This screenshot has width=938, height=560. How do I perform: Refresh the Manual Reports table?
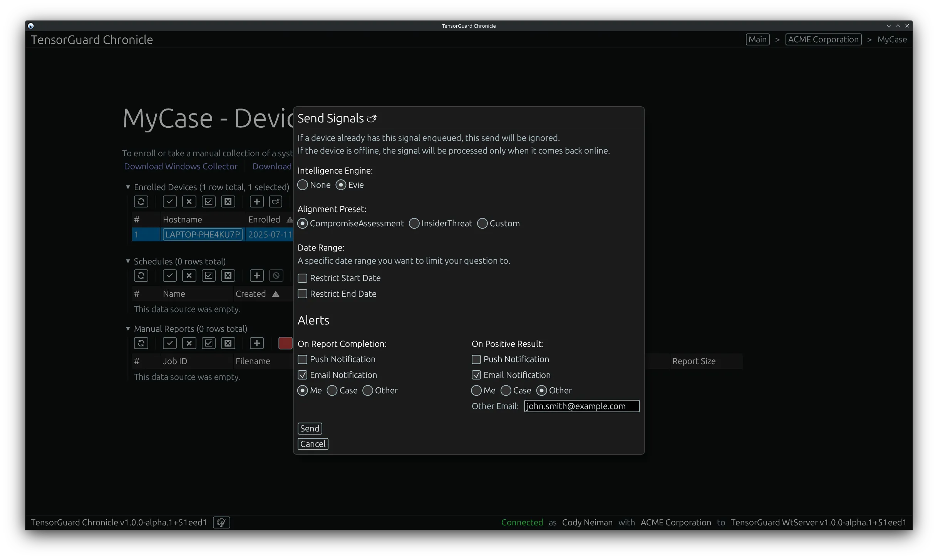141,343
